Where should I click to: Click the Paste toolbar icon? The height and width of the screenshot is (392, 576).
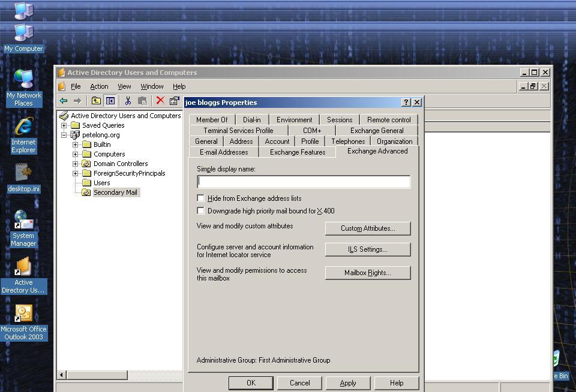[x=143, y=101]
